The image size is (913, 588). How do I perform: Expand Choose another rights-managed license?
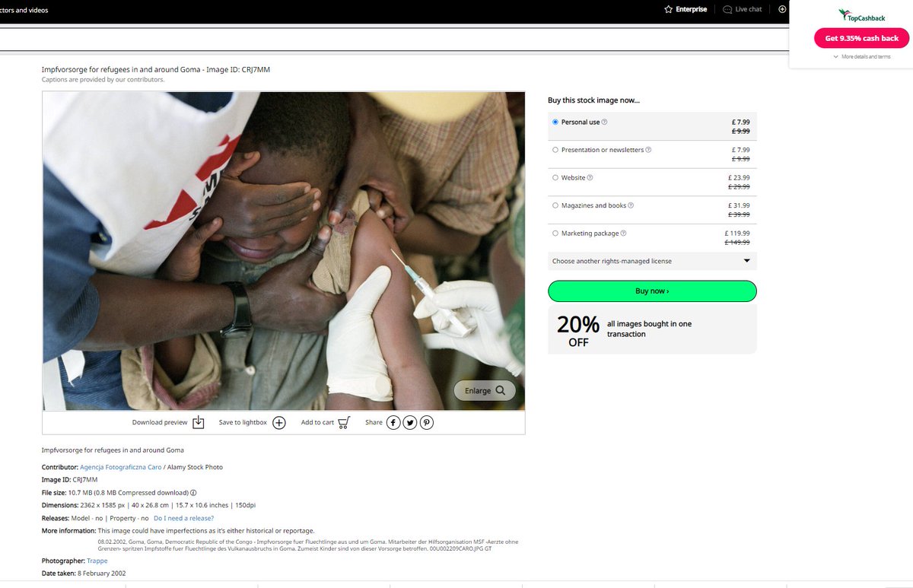tap(652, 261)
